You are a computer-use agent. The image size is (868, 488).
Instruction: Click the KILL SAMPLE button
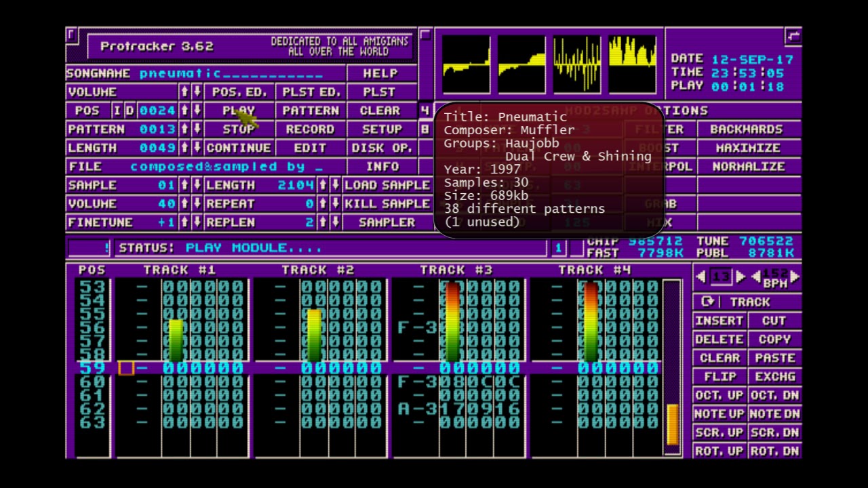click(x=387, y=203)
